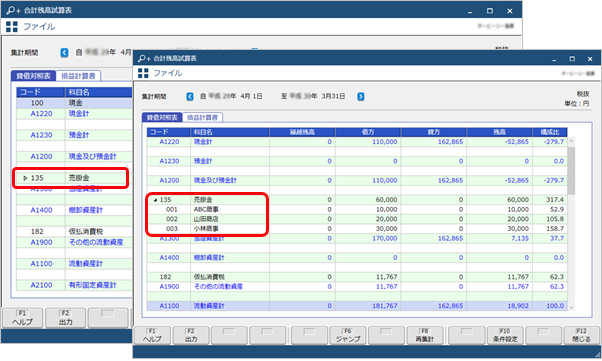Select sub-account 001 ABC商事 row
This screenshot has height=361, width=602.
pyautogui.click(x=357, y=209)
